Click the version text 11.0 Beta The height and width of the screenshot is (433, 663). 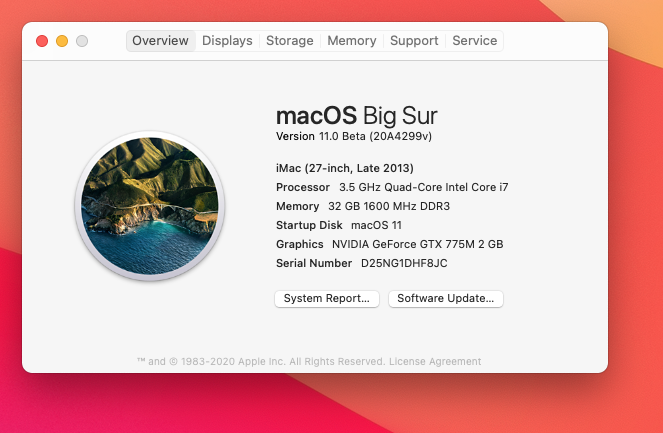(x=342, y=136)
